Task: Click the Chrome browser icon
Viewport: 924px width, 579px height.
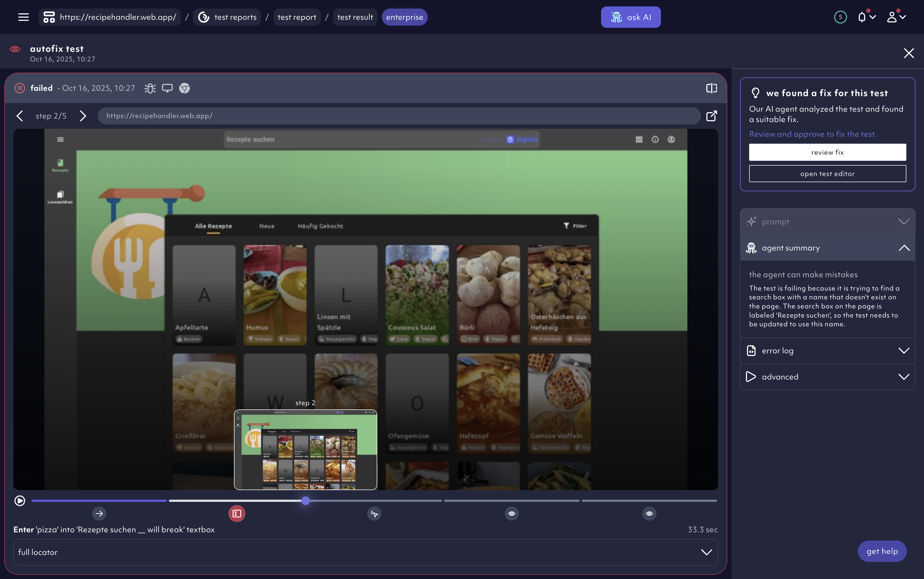Action: pyautogui.click(x=184, y=88)
